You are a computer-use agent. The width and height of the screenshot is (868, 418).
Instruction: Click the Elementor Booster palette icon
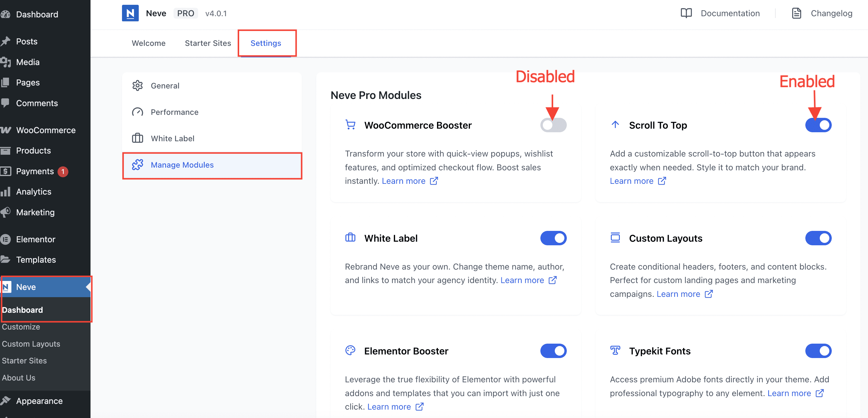tap(350, 351)
